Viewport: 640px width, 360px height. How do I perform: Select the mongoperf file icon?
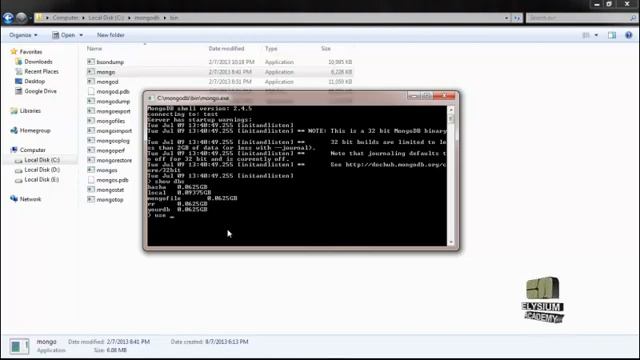point(91,150)
